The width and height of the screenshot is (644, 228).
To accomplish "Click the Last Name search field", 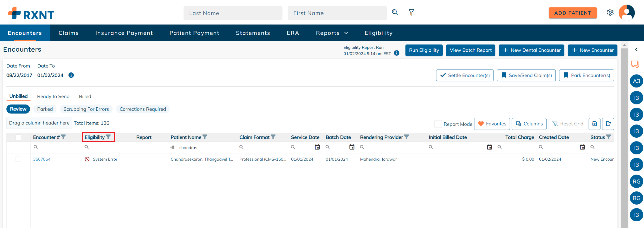I will [x=233, y=13].
